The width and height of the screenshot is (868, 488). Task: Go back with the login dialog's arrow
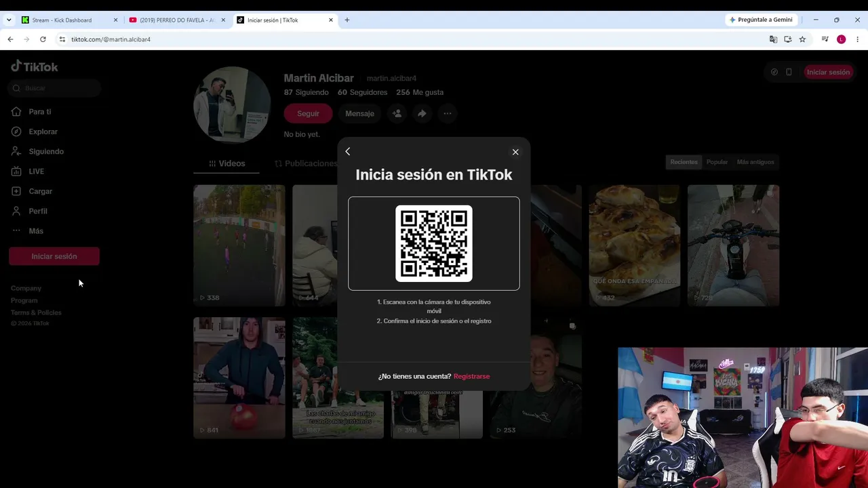tap(348, 152)
